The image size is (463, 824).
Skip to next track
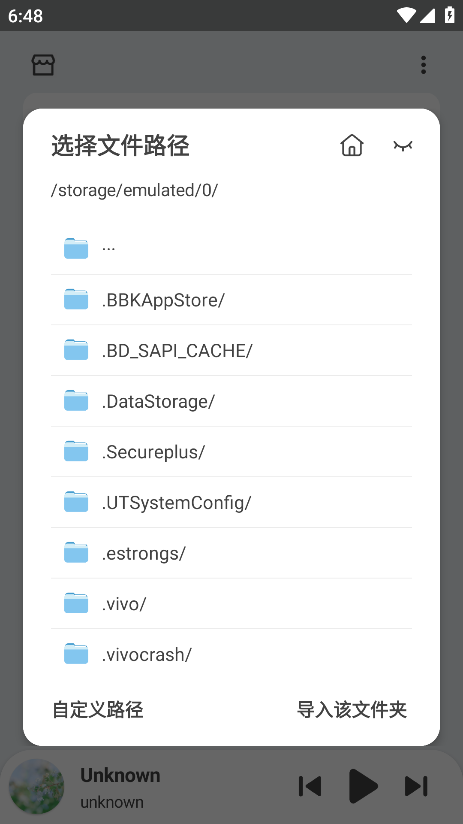[416, 786]
